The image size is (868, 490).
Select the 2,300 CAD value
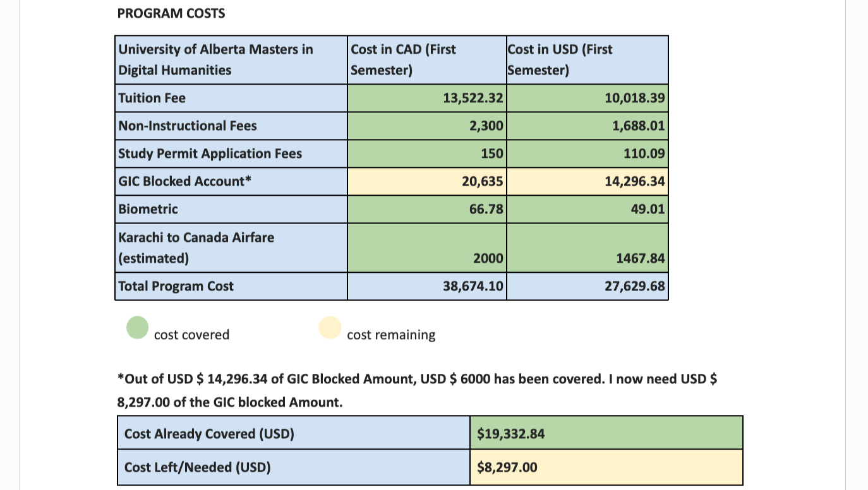click(x=486, y=126)
